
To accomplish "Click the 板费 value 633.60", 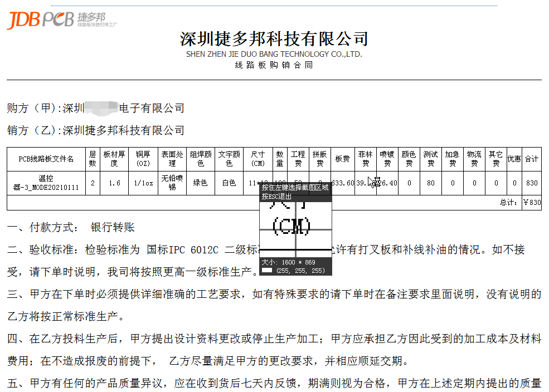I will point(342,183).
